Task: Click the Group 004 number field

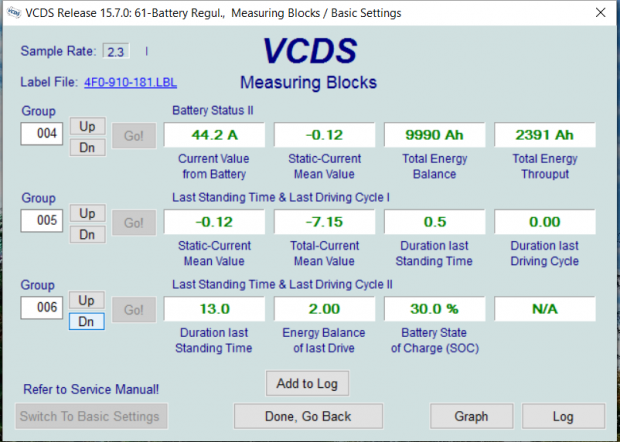Action: 42,134
